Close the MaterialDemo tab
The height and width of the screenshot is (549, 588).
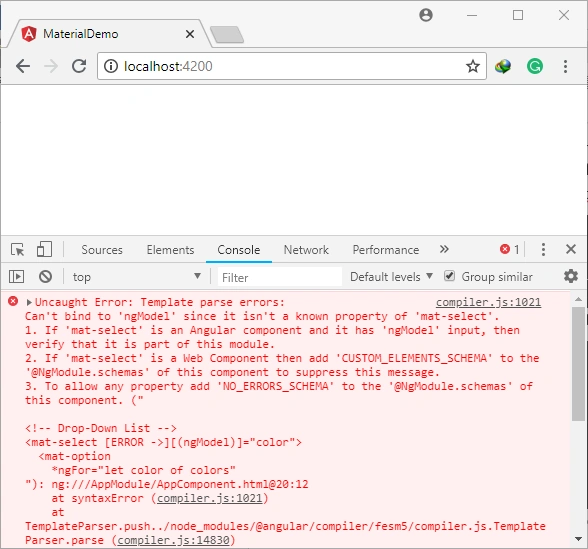[x=190, y=34]
